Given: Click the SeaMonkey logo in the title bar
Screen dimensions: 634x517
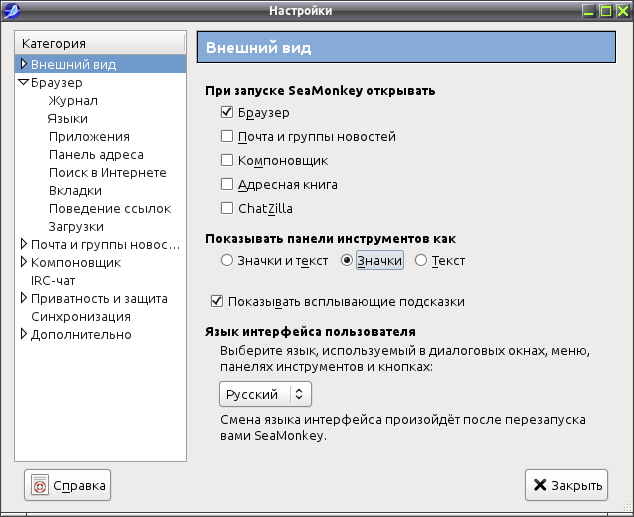Looking at the screenshot, I should [11, 11].
